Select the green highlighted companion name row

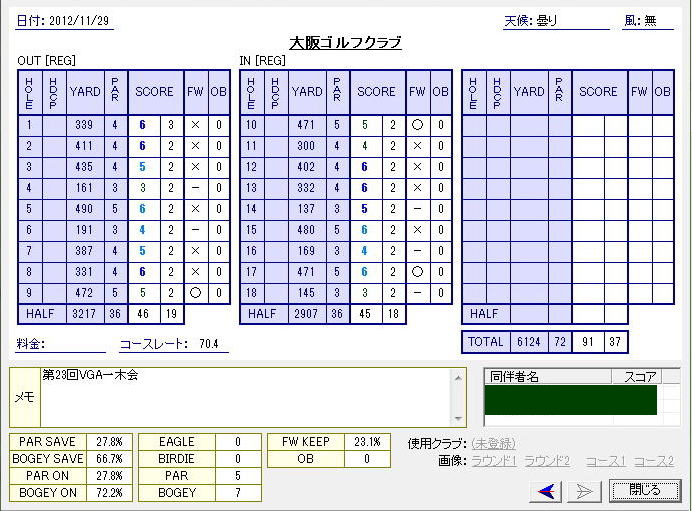[x=571, y=400]
